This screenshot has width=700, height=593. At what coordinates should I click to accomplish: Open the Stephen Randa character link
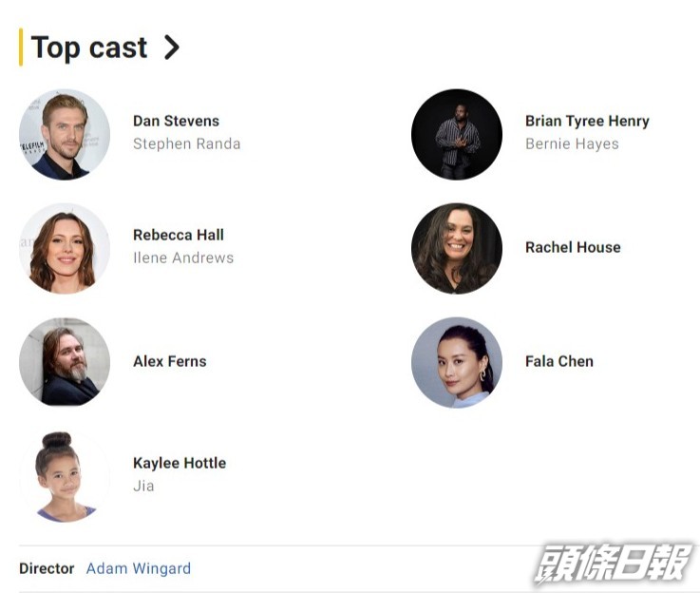[186, 143]
